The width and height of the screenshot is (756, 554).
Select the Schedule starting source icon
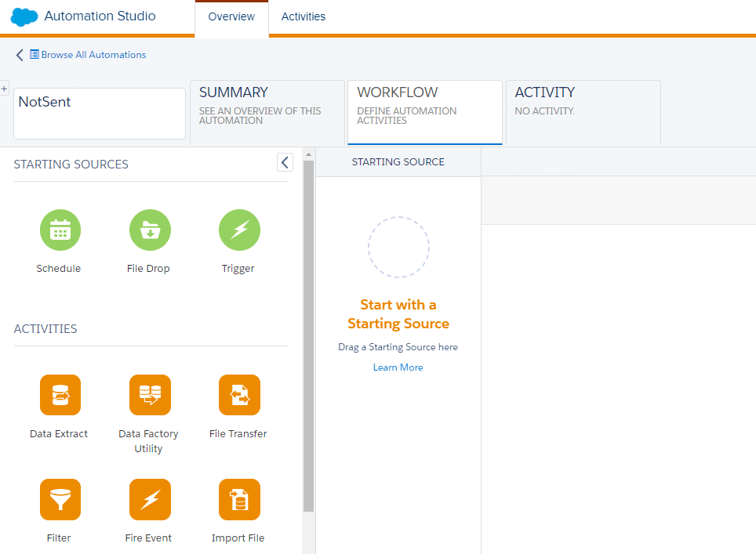coord(60,230)
